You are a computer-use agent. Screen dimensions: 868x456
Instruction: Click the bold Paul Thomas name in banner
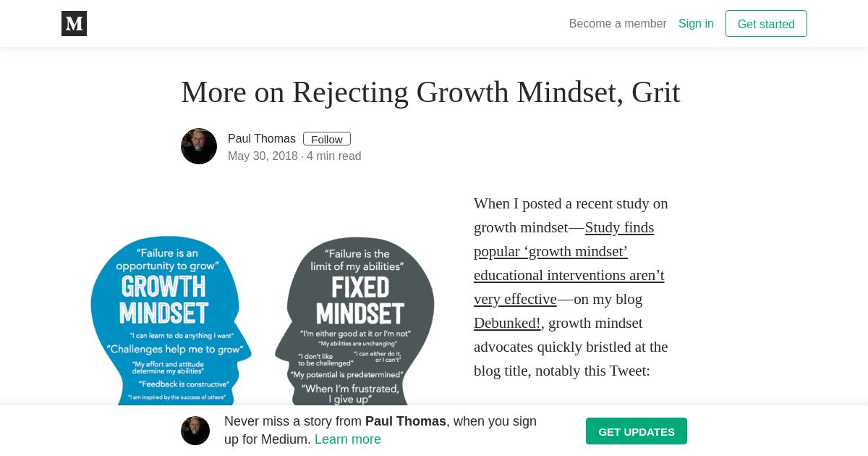point(406,421)
